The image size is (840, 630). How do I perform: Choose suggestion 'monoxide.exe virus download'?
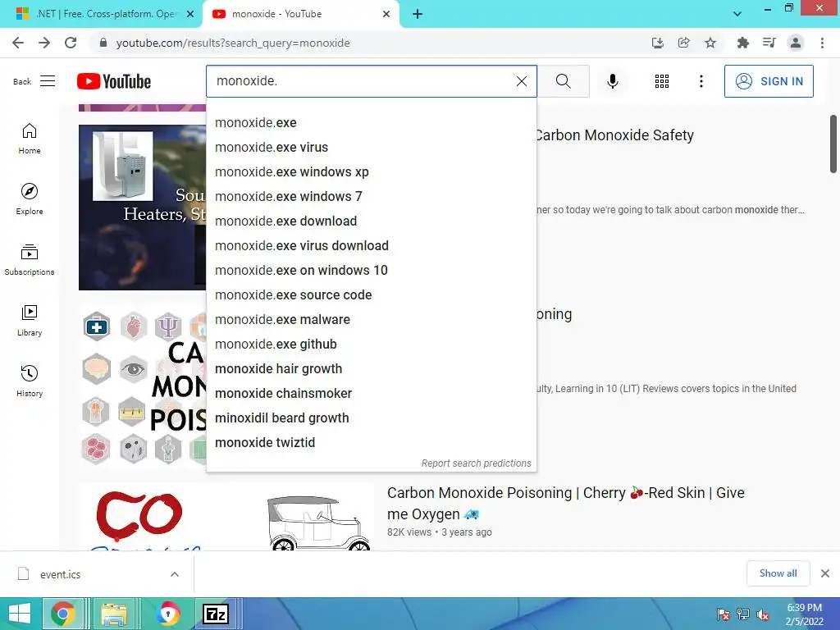pyautogui.click(x=372, y=246)
